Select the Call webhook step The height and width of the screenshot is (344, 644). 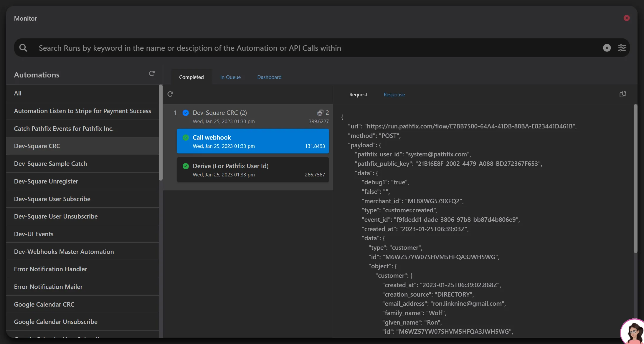253,141
